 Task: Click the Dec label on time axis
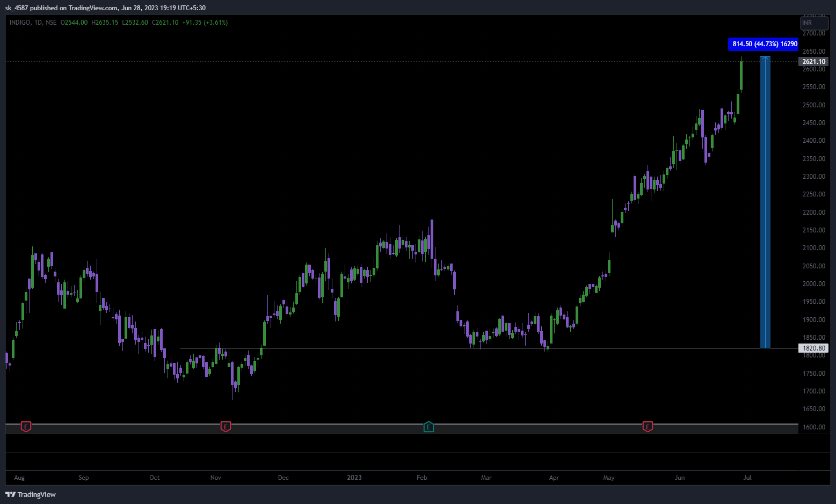pyautogui.click(x=283, y=478)
